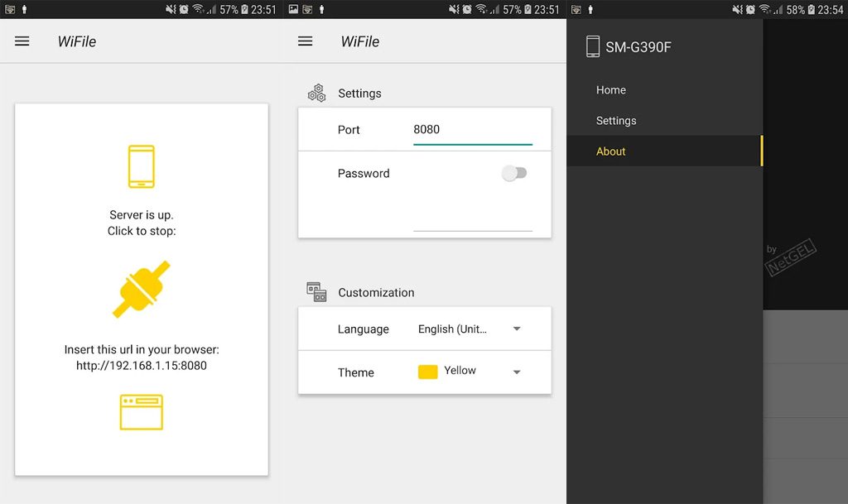Click the yellow theme color swatch
The width and height of the screenshot is (848, 504).
[427, 372]
